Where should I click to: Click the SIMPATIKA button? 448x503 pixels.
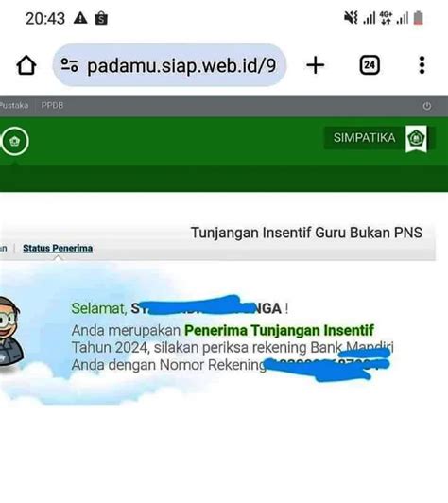click(x=364, y=138)
